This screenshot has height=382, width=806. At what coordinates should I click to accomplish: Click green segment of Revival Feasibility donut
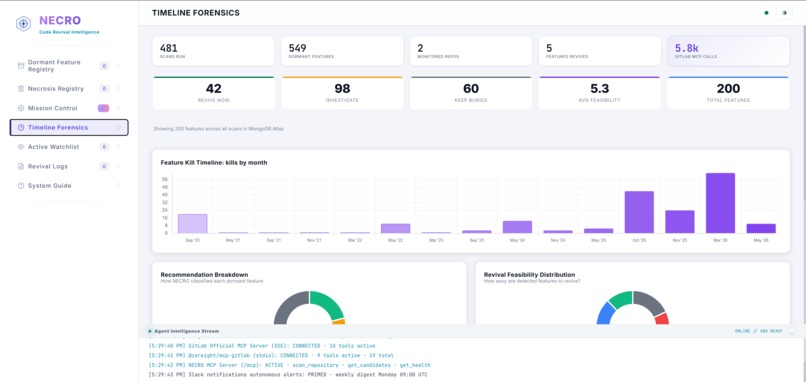pos(621,299)
